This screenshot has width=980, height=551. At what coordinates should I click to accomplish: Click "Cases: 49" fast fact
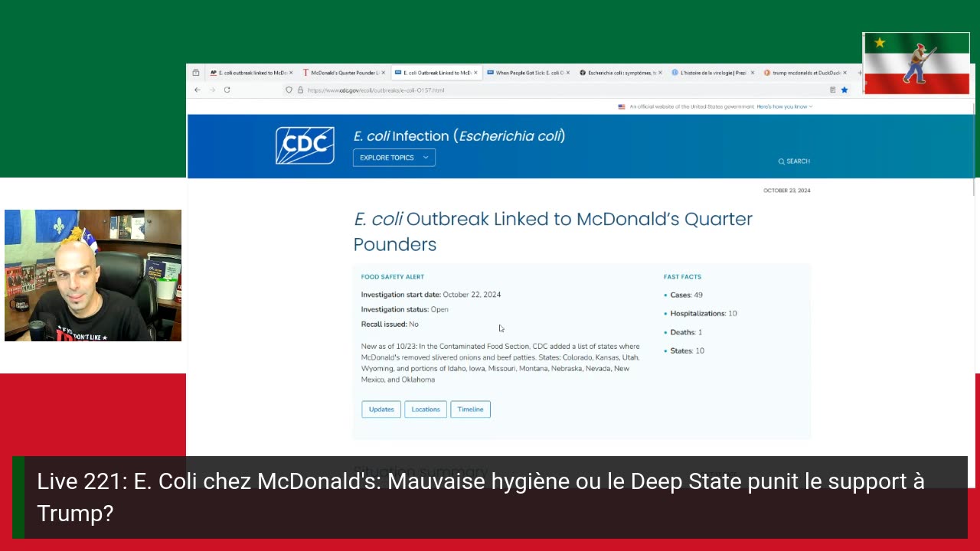pyautogui.click(x=686, y=295)
